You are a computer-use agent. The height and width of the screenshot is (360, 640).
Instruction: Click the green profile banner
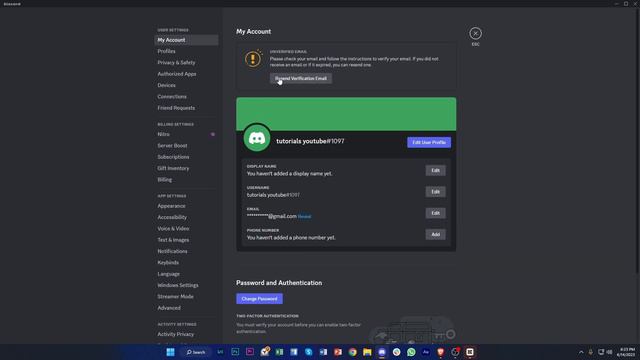coord(346,114)
